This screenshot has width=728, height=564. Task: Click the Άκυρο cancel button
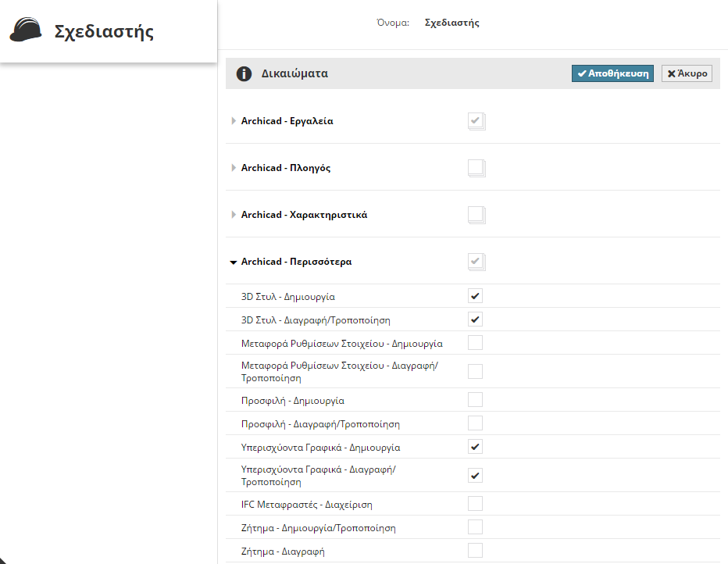point(687,73)
